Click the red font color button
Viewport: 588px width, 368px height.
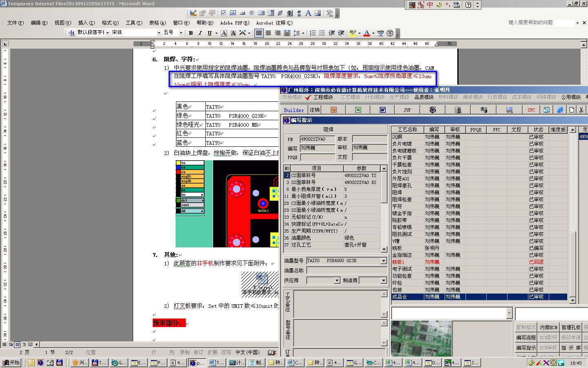367,33
